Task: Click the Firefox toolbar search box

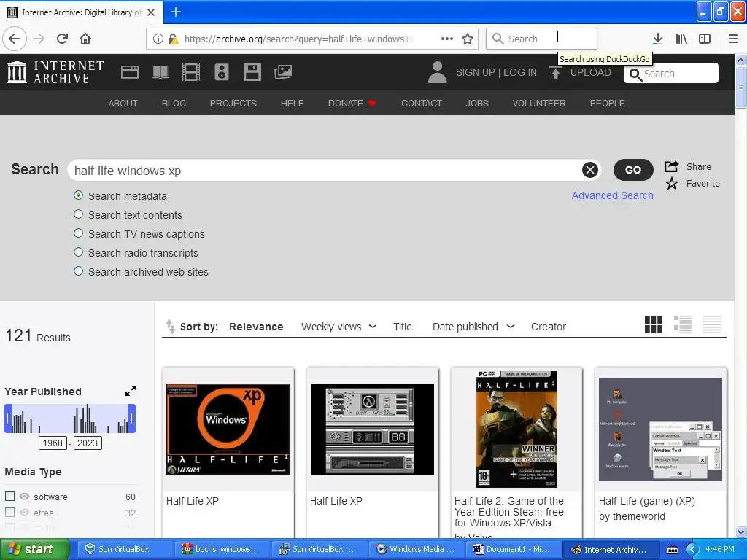Action: pyautogui.click(x=541, y=39)
